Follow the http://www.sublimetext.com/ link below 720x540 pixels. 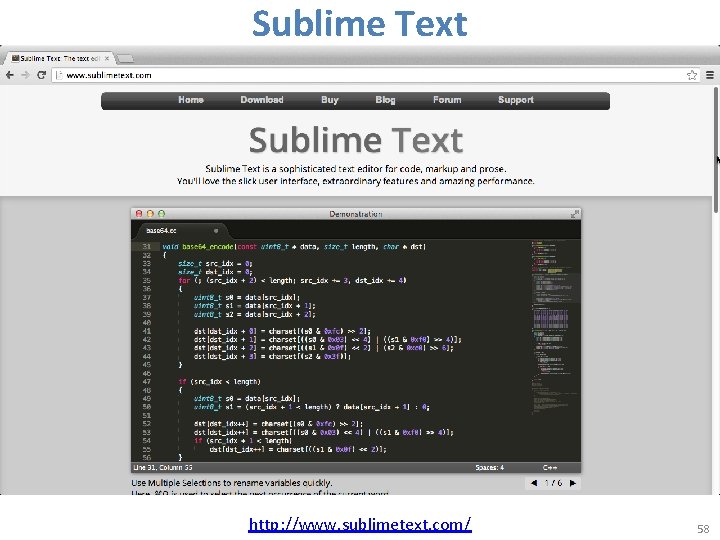(x=360, y=524)
